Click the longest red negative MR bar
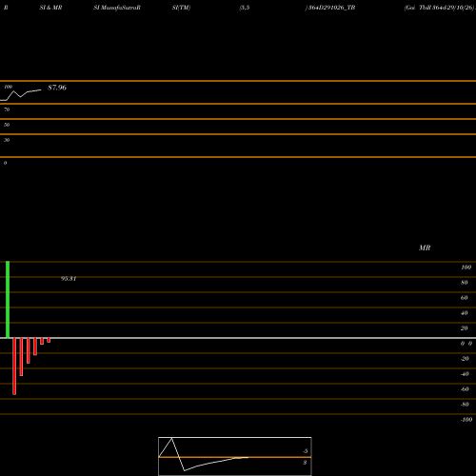476x476 pixels. click(14, 367)
